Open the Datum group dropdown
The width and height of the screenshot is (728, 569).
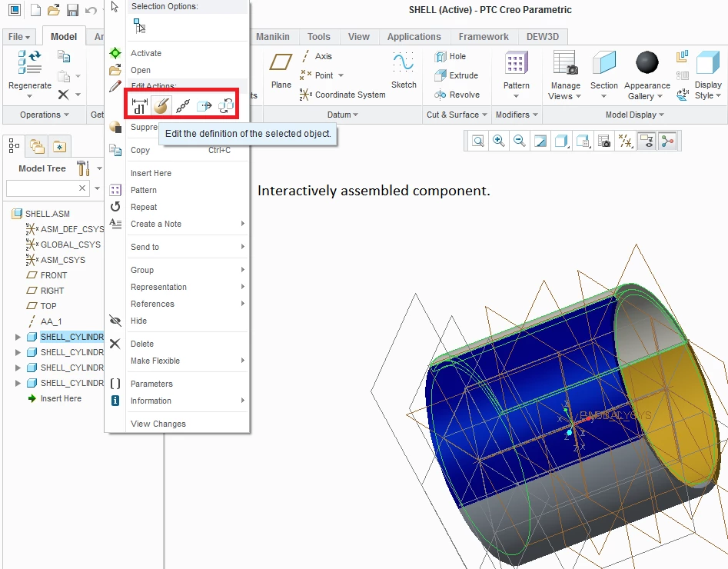point(343,115)
